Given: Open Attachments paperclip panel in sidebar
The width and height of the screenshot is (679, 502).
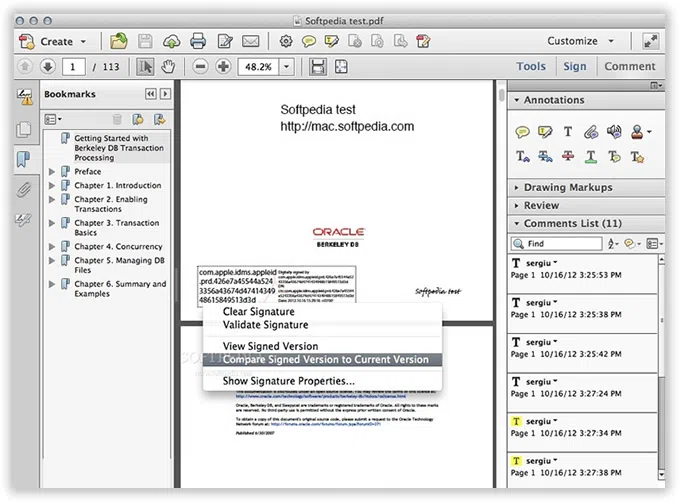Looking at the screenshot, I should (24, 190).
